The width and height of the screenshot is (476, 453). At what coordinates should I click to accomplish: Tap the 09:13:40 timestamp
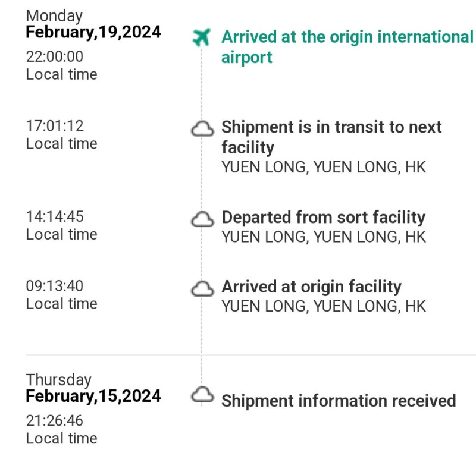coord(55,286)
